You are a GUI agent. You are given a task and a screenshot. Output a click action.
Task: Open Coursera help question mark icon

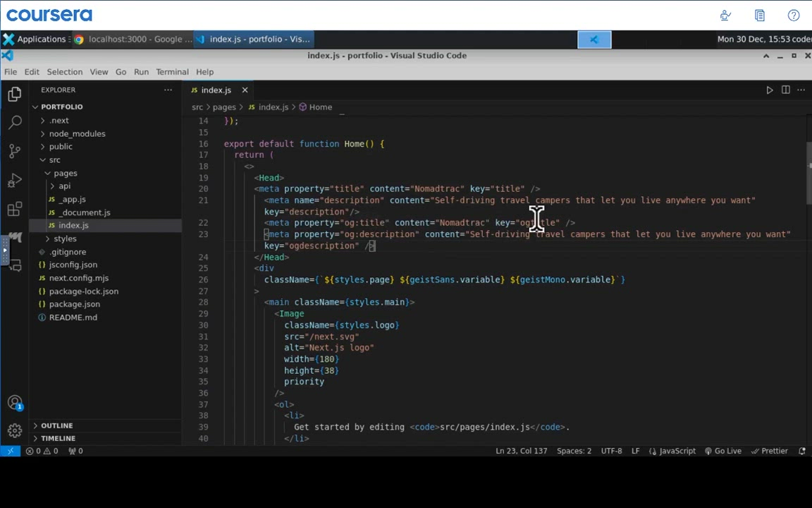(x=794, y=15)
